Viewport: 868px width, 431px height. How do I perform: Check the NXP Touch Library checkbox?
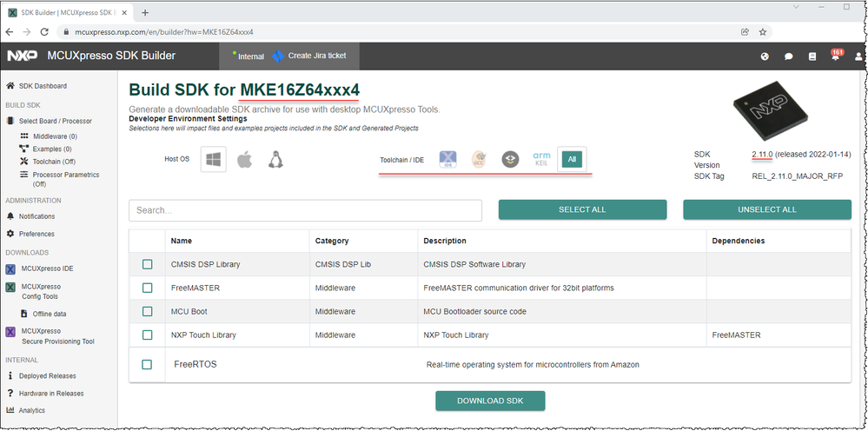coord(147,335)
